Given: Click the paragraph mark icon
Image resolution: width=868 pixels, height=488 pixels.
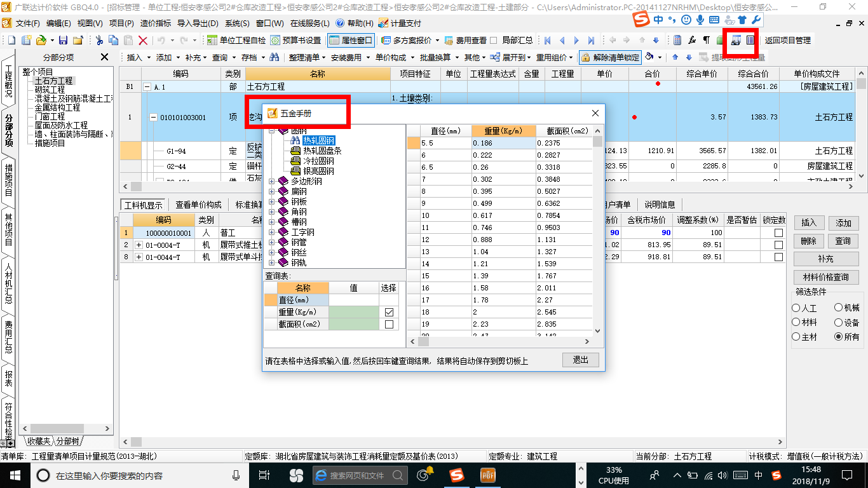Looking at the screenshot, I should 706,40.
